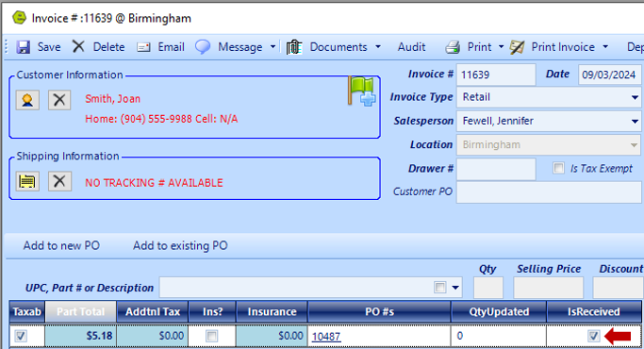This screenshot has height=349, width=644.
Task: Click the Save floppy disk icon
Action: 23,47
